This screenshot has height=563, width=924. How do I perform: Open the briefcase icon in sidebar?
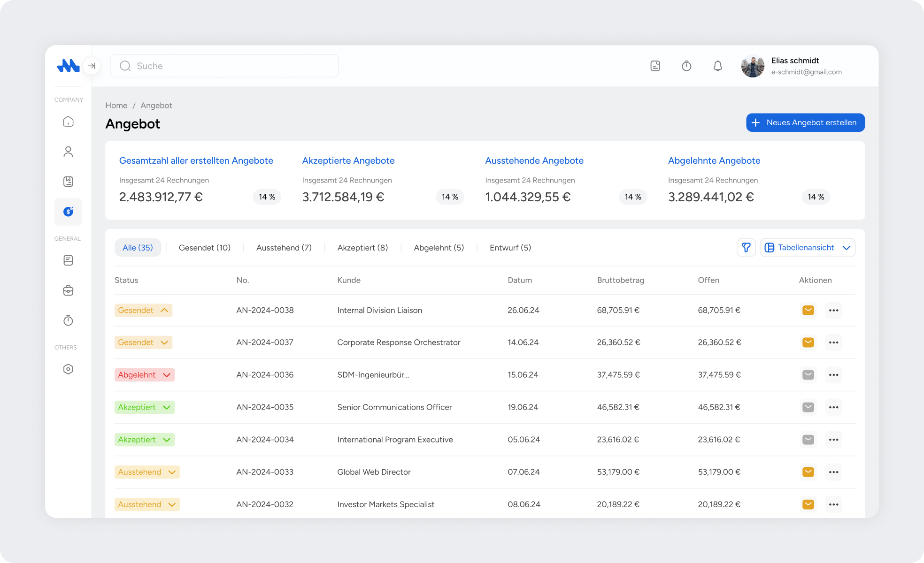(68, 290)
